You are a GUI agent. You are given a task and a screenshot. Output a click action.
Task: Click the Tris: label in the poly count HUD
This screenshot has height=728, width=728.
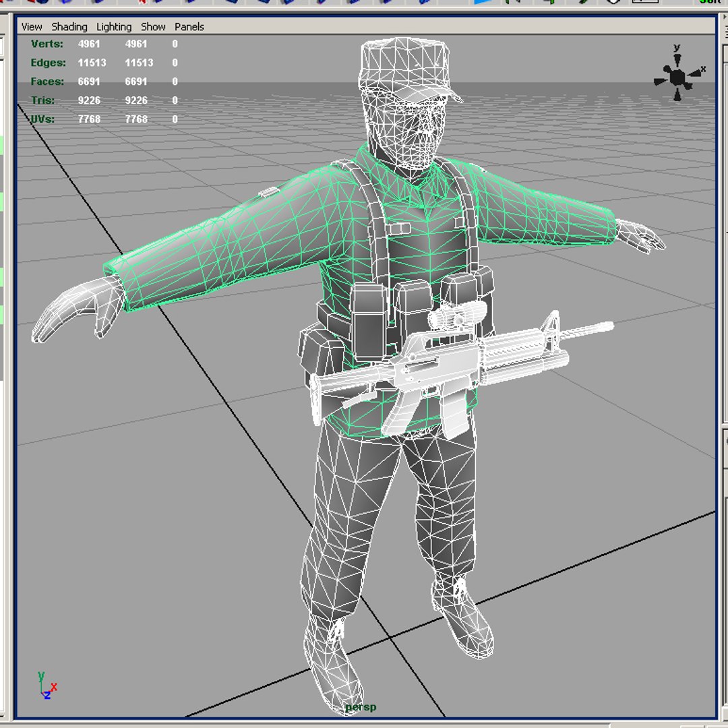[x=42, y=100]
